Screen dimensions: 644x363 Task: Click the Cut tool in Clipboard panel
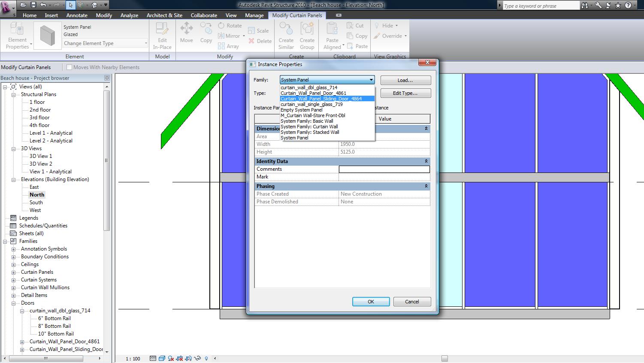355,26
